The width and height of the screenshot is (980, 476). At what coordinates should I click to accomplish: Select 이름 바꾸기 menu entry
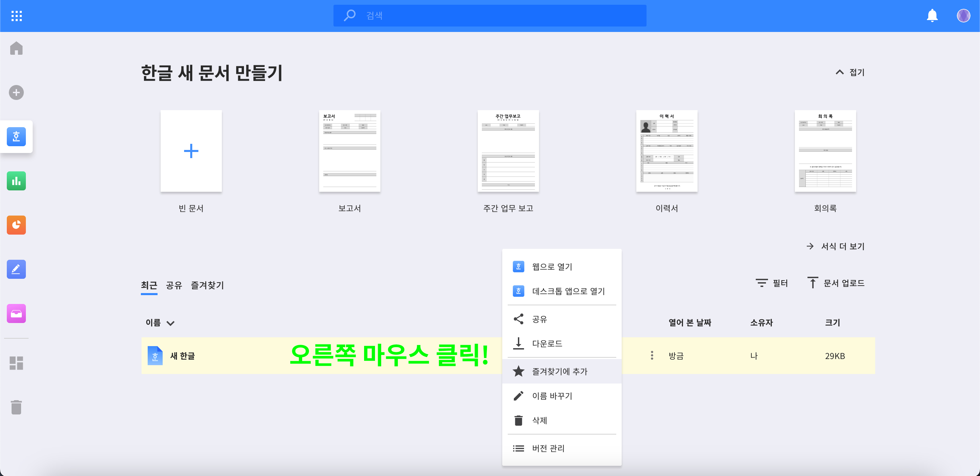pyautogui.click(x=561, y=395)
